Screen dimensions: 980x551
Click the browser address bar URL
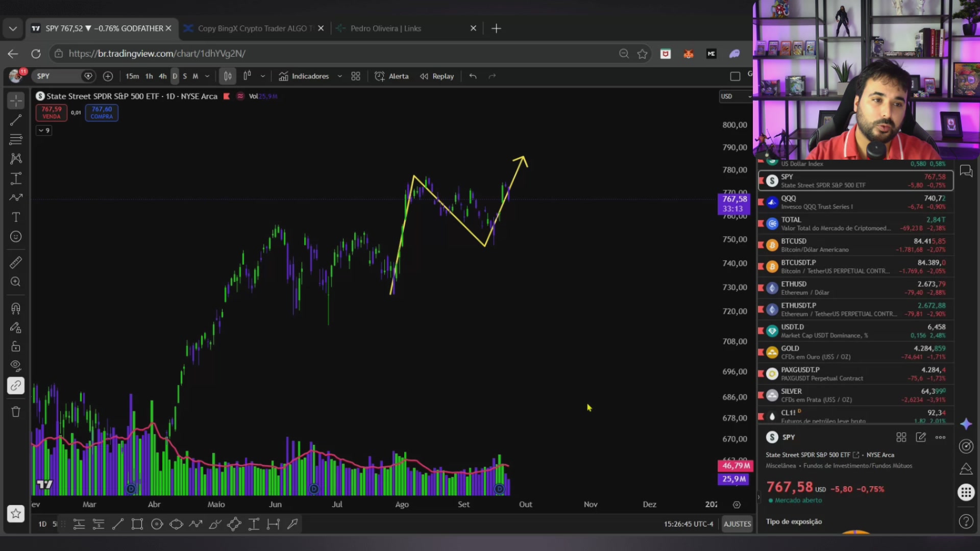coord(157,54)
